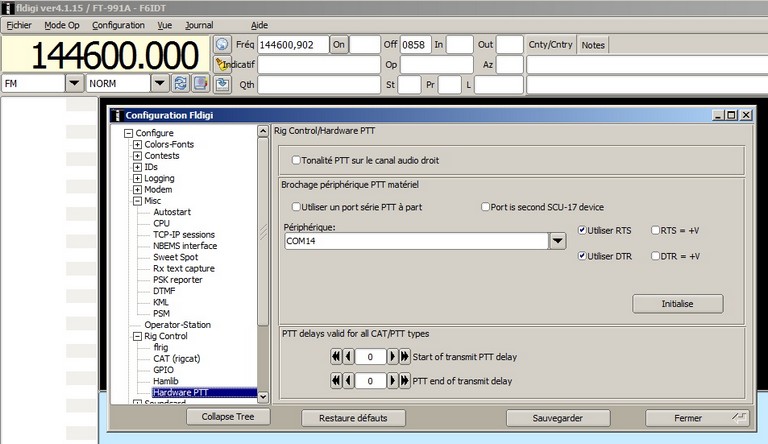This screenshot has height=444, width=768.
Task: Open the Journal menu
Action: [x=199, y=25]
